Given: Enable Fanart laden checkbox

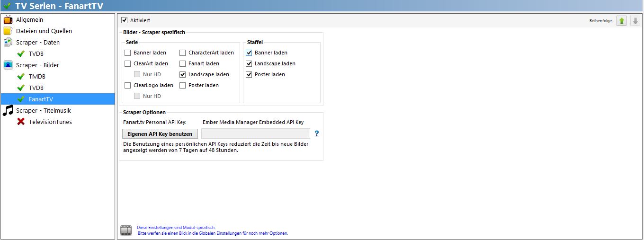Looking at the screenshot, I should tap(182, 64).
